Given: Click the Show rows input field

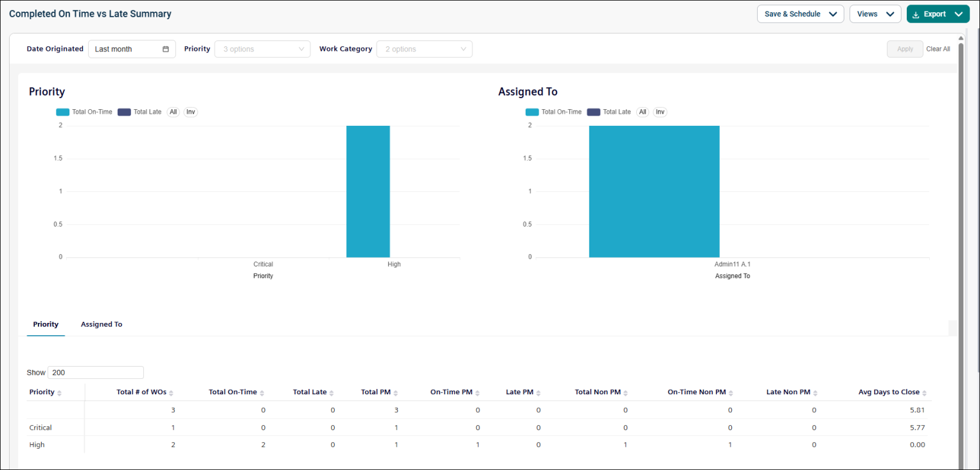Looking at the screenshot, I should point(95,372).
